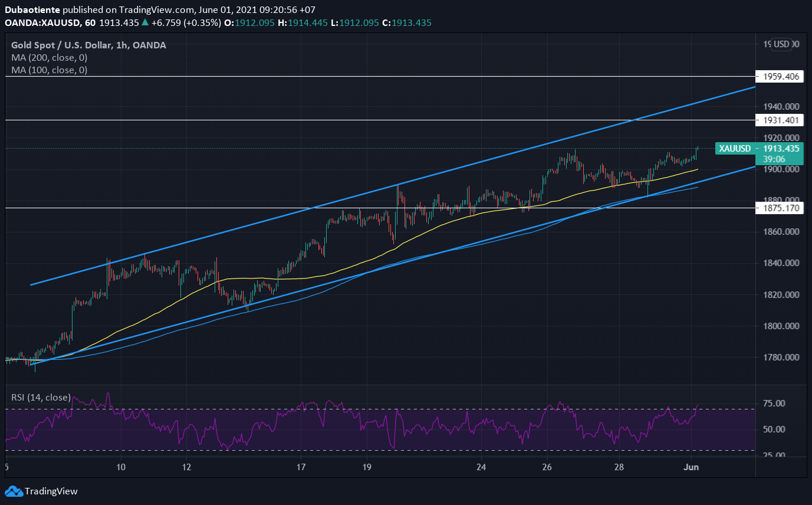
Task: Click the +6.759 (+0.35%) change value
Action: [185, 22]
